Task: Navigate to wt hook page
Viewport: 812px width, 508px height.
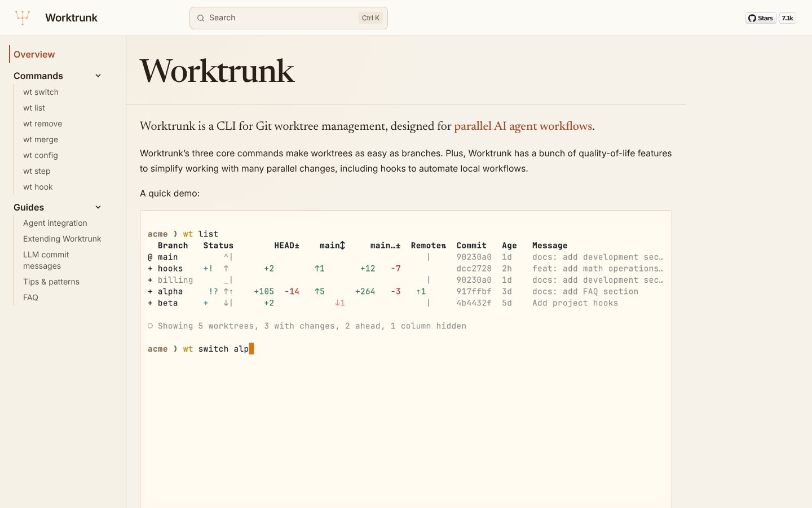Action: click(x=38, y=187)
